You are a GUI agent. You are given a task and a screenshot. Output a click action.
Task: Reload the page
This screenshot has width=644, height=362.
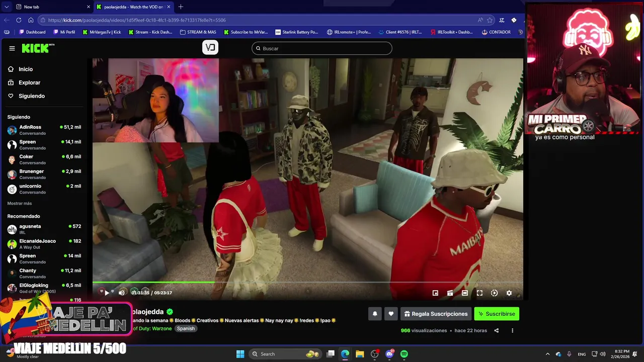coord(19,20)
